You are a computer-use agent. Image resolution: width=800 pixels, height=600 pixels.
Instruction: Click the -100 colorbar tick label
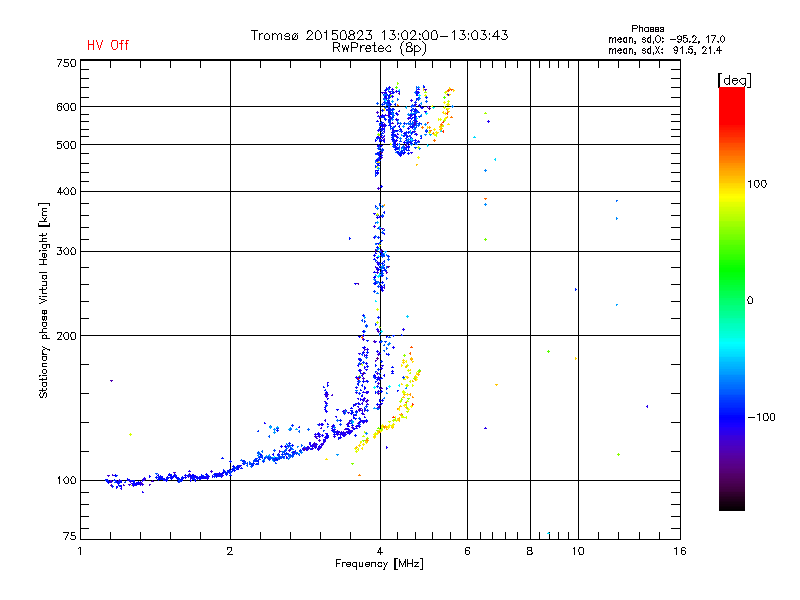(x=761, y=417)
